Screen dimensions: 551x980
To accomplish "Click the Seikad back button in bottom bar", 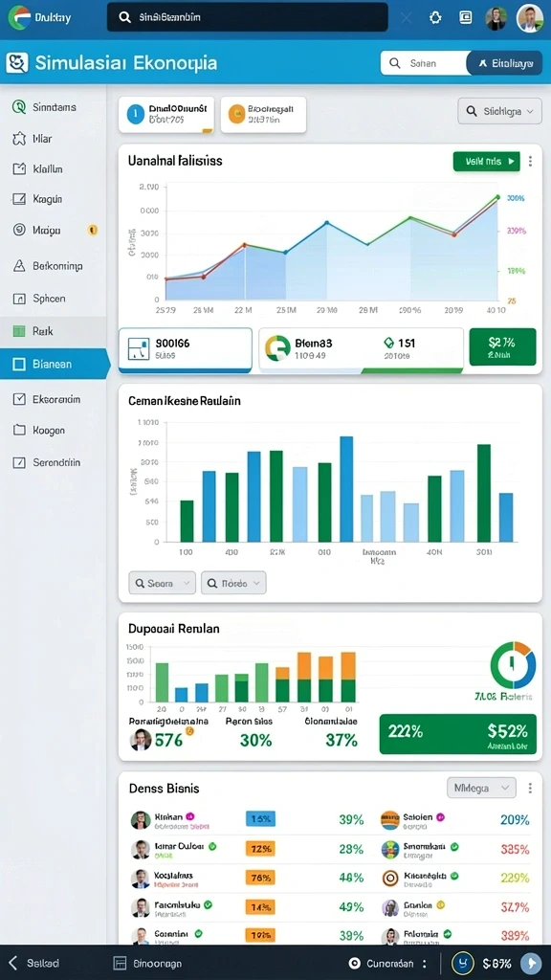I will (33, 963).
